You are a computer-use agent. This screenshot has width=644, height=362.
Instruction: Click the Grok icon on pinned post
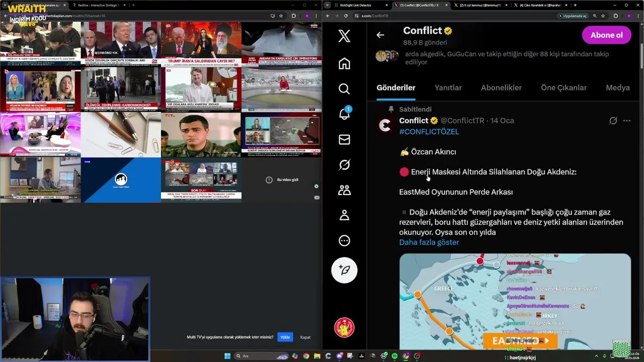pos(613,121)
